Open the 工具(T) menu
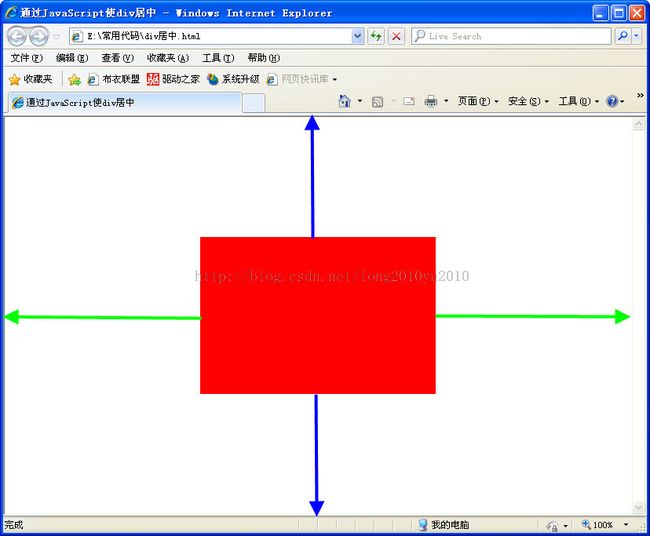The height and width of the screenshot is (536, 650). point(218,58)
